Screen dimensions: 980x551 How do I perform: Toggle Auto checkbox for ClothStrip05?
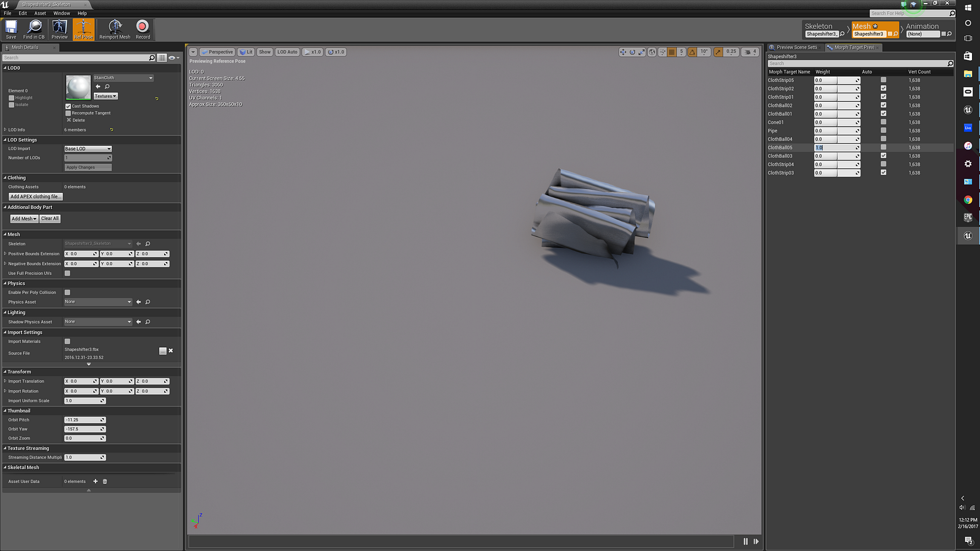pos(883,80)
